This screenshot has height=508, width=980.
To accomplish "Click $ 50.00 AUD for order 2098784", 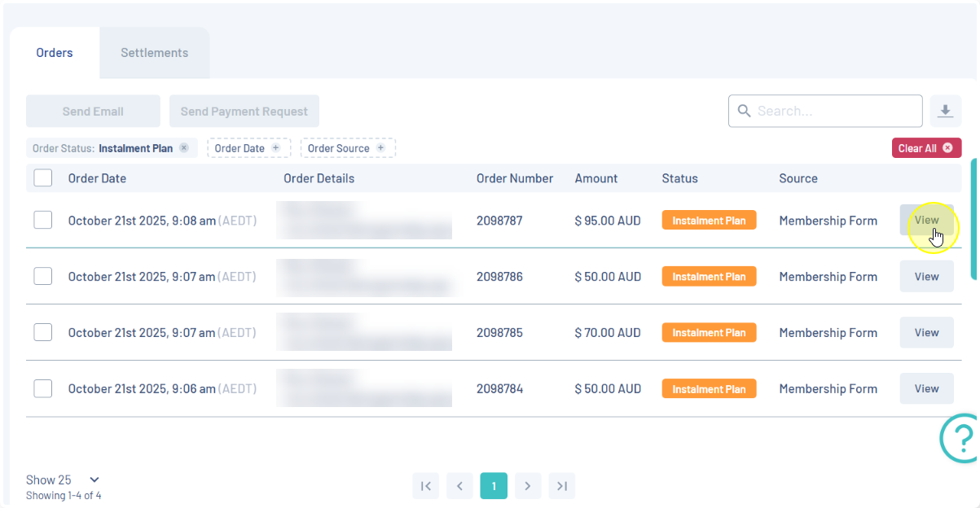I will 608,388.
